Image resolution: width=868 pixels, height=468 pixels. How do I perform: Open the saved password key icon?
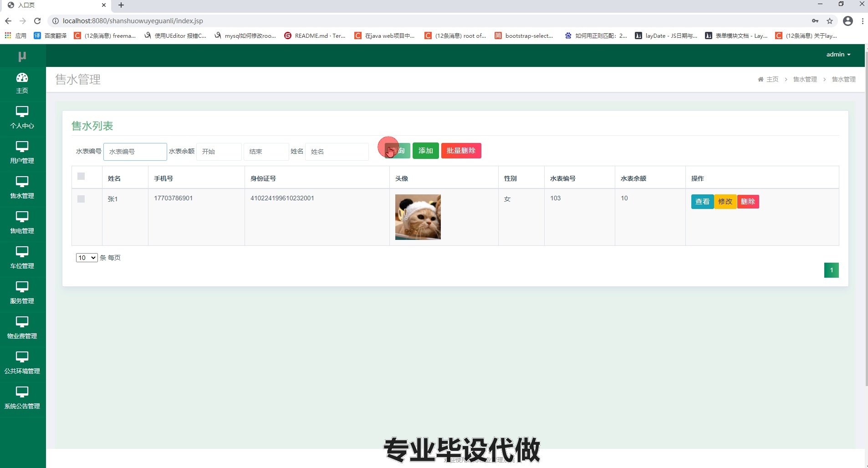coord(815,21)
